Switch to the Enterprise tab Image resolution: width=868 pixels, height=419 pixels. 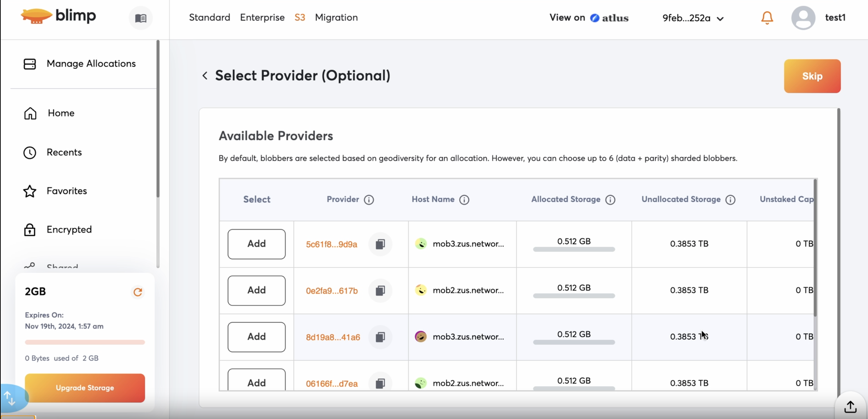click(262, 17)
